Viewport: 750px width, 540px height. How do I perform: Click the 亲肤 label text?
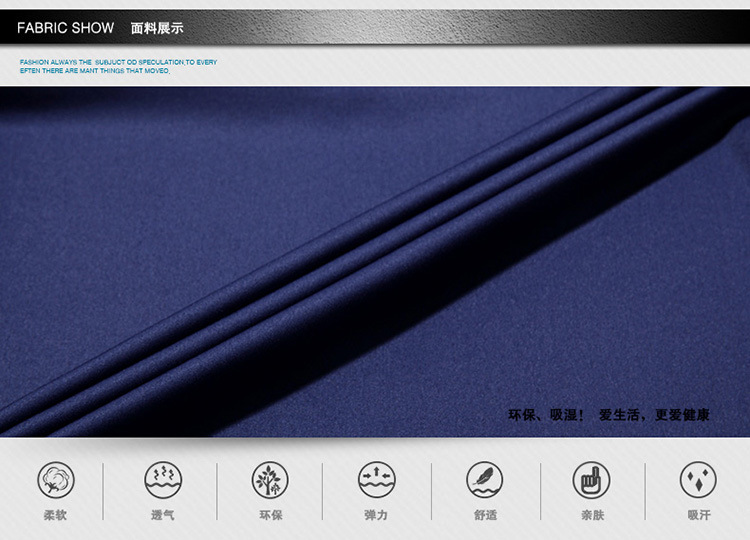click(593, 515)
